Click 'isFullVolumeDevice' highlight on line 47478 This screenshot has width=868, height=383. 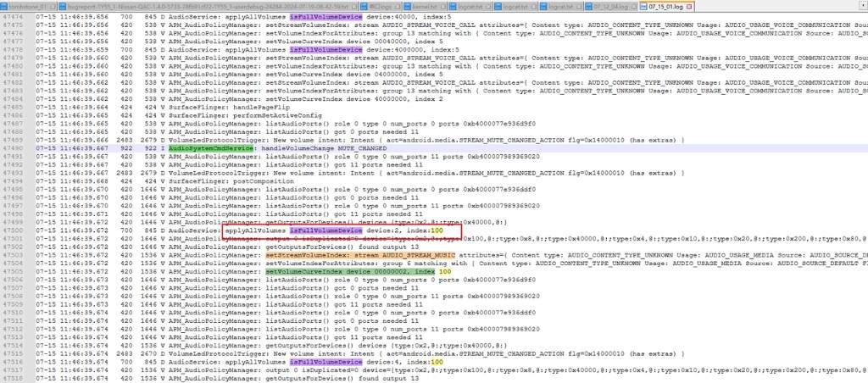[x=326, y=50]
